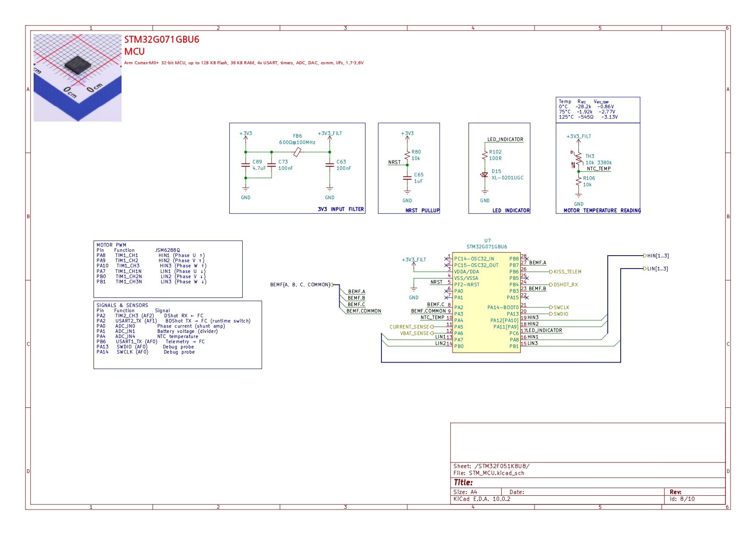Viewport: 756px width, 535px height.
Task: Click the +3V3 power symbol above C89
Action: pyautogui.click(x=246, y=136)
